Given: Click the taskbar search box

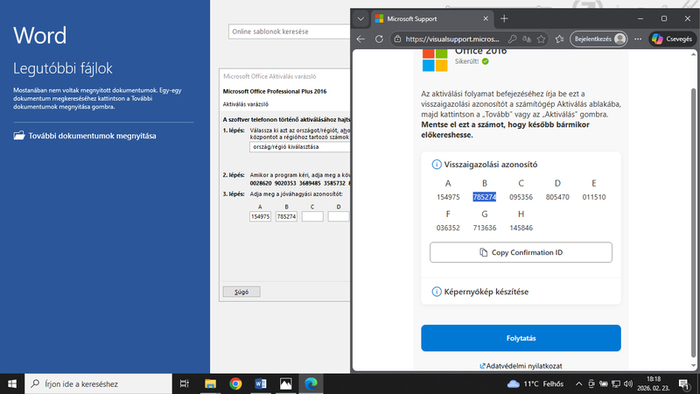Looking at the screenshot, I should point(98,384).
